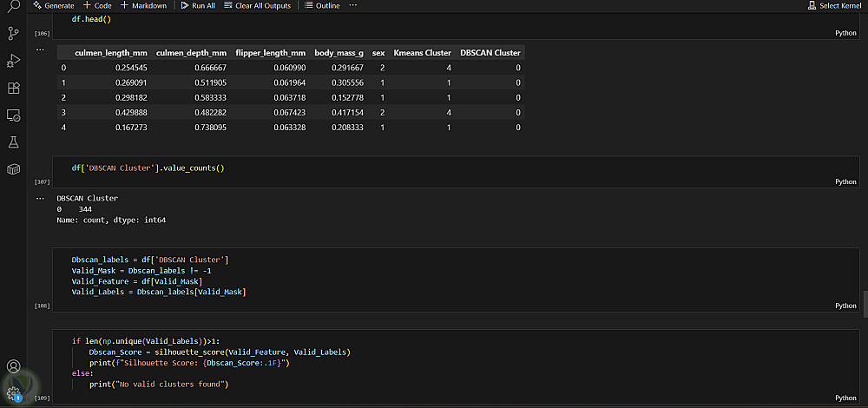The image size is (868, 408).
Task: Open the Remote Explorer view
Action: [x=13, y=115]
